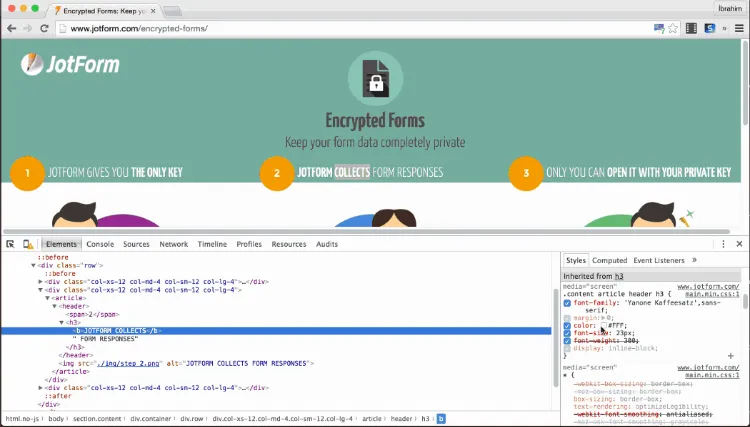This screenshot has width=750, height=427.
Task: Click the orange step 1 circle
Action: (x=27, y=173)
